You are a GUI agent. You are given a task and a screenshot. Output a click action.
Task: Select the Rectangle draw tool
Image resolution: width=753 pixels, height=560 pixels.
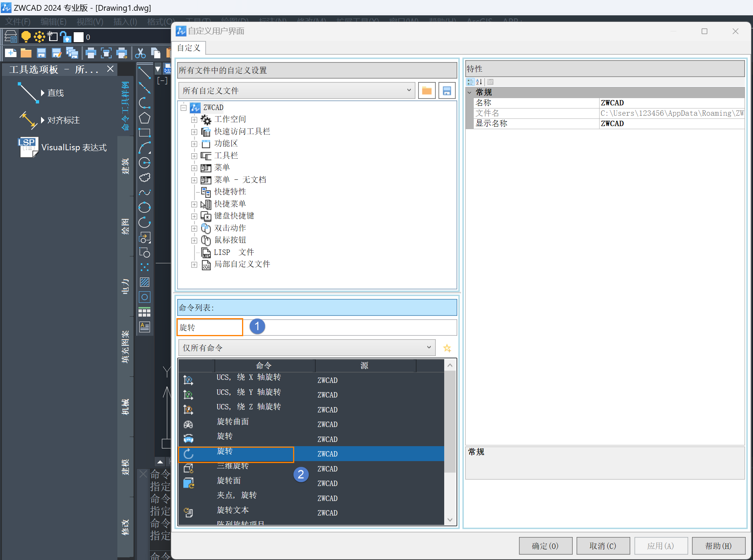click(x=145, y=133)
